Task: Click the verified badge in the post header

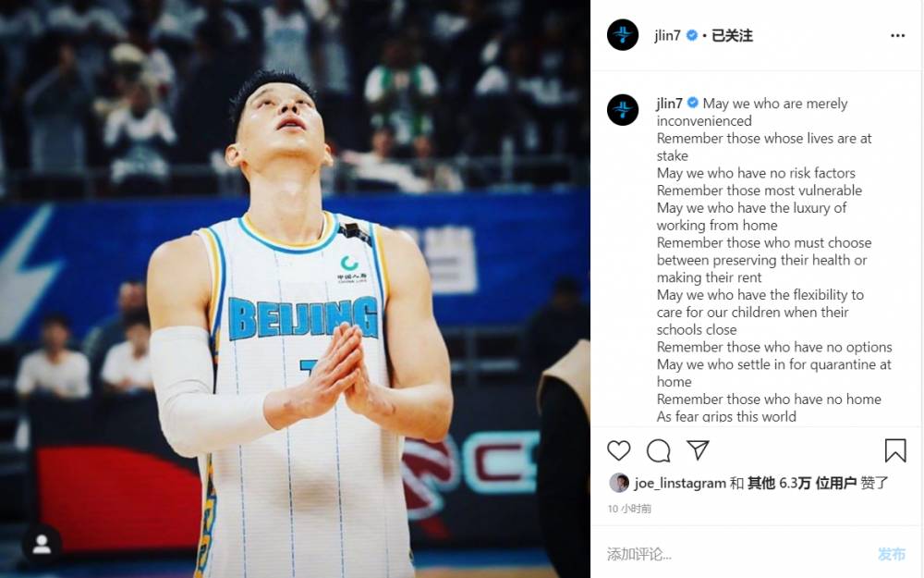Action: pos(692,35)
